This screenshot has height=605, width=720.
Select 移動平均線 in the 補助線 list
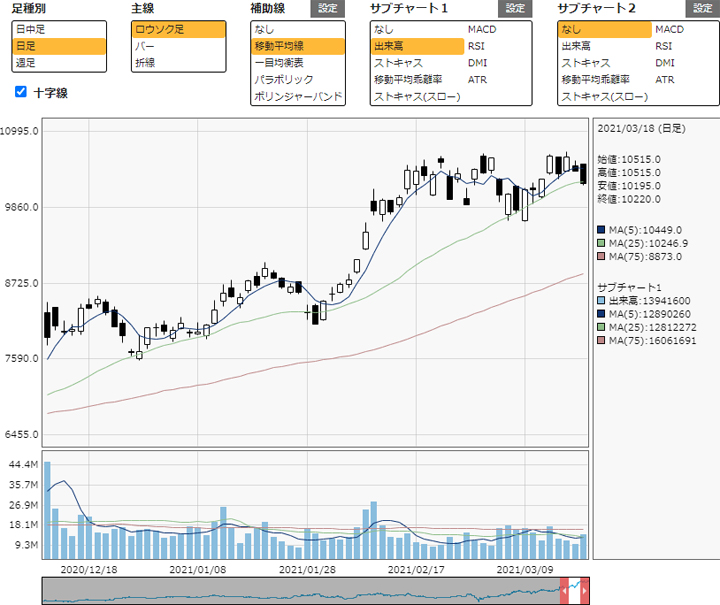point(298,46)
